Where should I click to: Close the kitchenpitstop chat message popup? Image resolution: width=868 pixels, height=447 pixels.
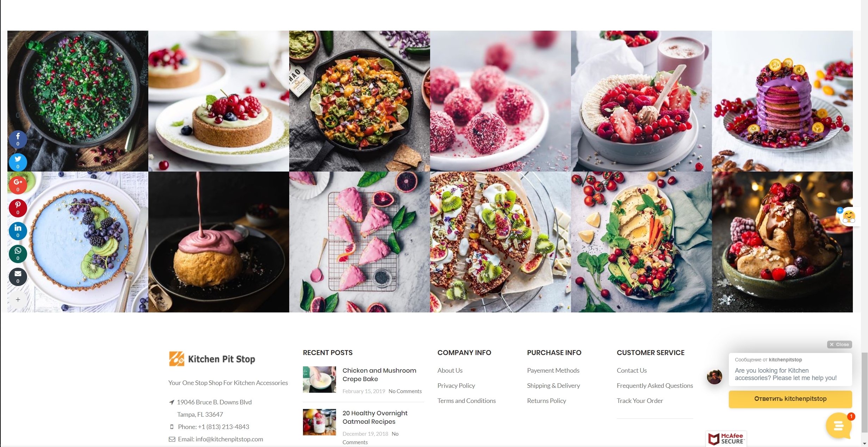pyautogui.click(x=839, y=344)
